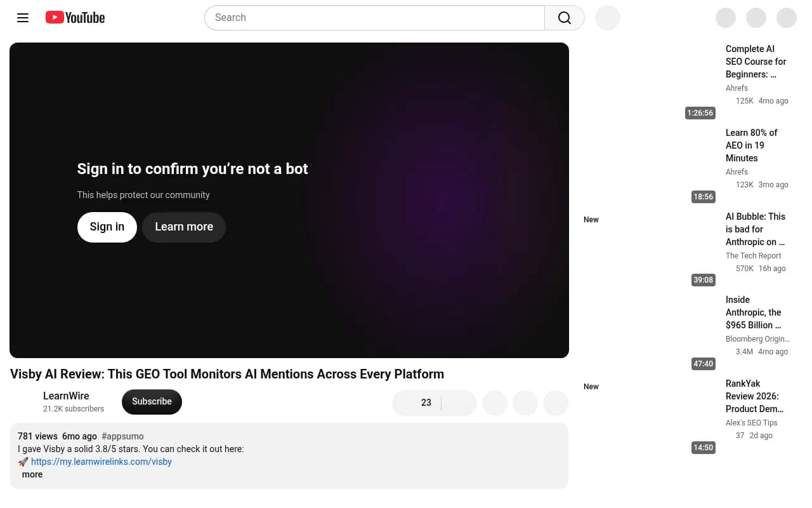Open the "RankYak Review 2026" video
Image resolution: width=812 pixels, height=508 pixels.
tap(755, 396)
